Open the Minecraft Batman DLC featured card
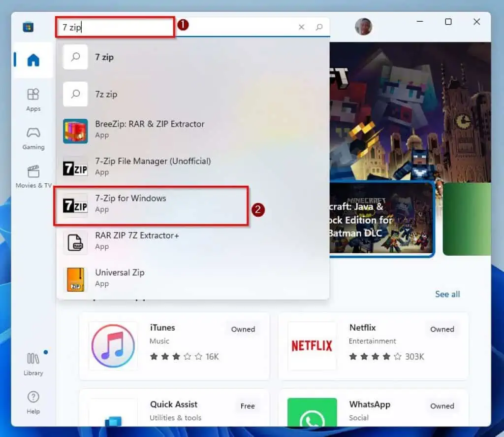This screenshot has height=437, width=504. point(382,219)
